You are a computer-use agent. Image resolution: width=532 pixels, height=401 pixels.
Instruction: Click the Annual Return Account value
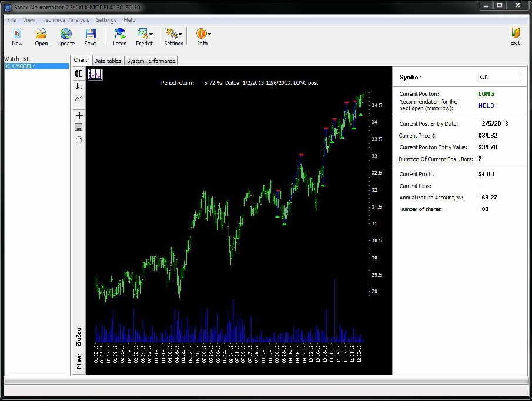(487, 198)
